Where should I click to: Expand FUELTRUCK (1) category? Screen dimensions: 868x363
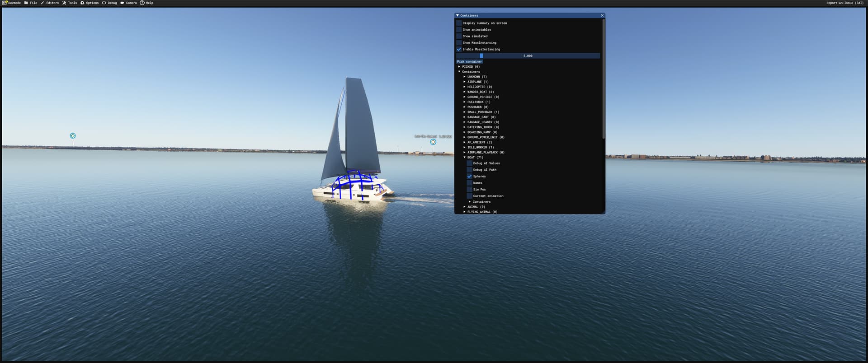click(464, 102)
